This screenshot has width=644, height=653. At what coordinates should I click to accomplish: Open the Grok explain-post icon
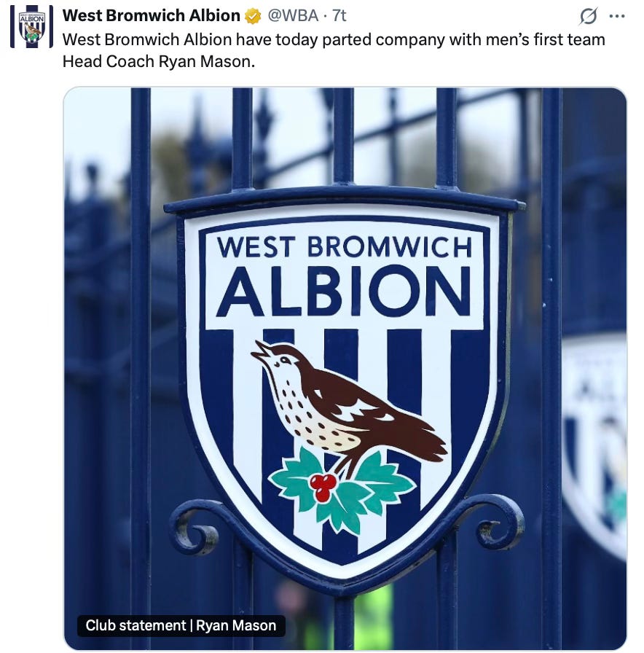588,16
